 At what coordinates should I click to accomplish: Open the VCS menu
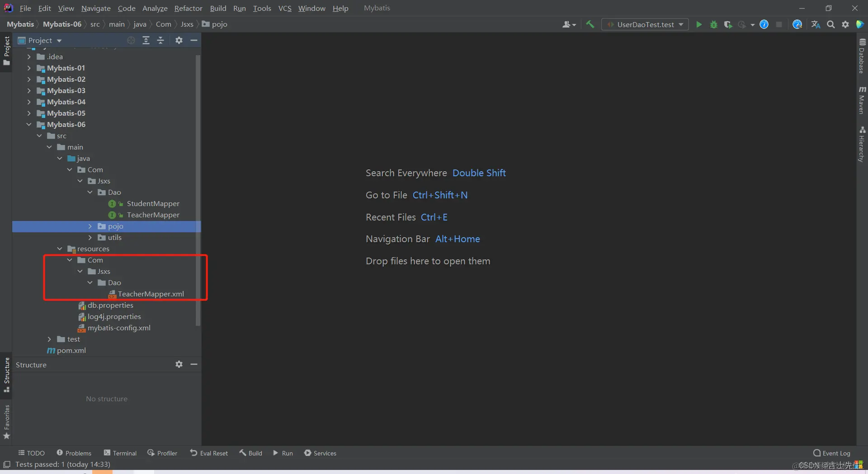(x=285, y=8)
